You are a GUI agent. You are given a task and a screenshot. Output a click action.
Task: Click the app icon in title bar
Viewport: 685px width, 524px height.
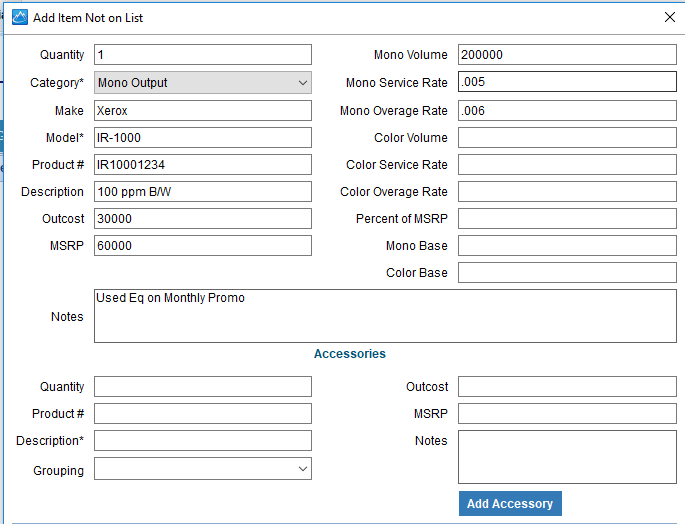point(20,17)
